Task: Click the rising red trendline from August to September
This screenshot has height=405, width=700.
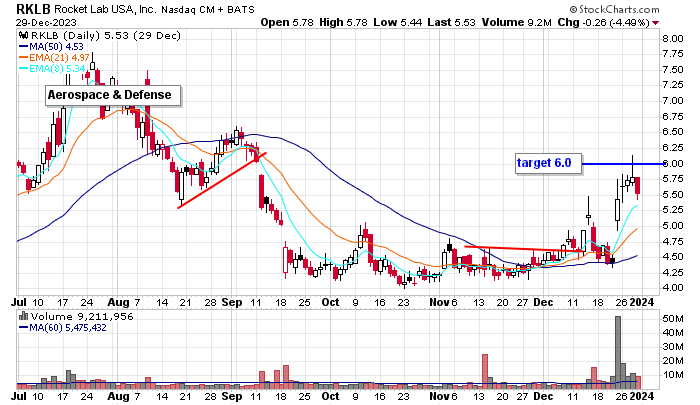Action: point(222,180)
